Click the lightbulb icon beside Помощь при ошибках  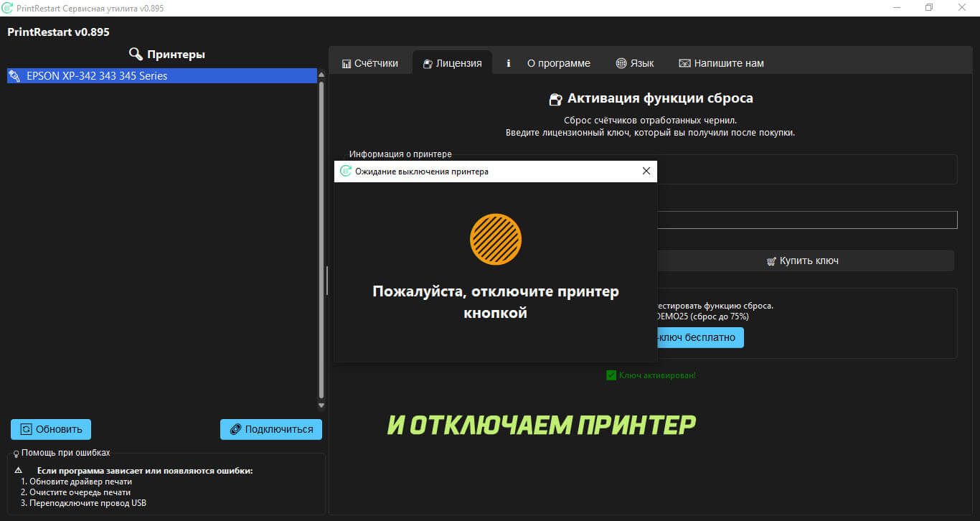pyautogui.click(x=17, y=453)
